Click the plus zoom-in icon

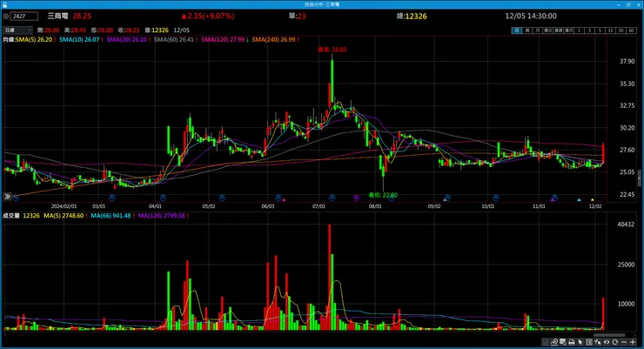633,342
